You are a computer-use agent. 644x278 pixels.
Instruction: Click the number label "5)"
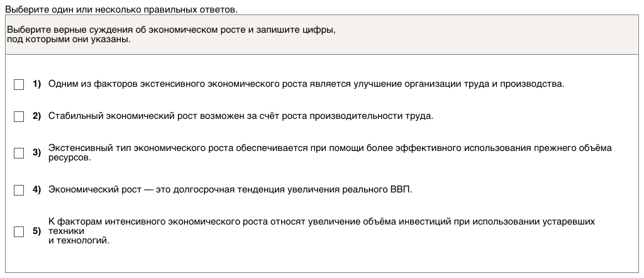(36, 231)
